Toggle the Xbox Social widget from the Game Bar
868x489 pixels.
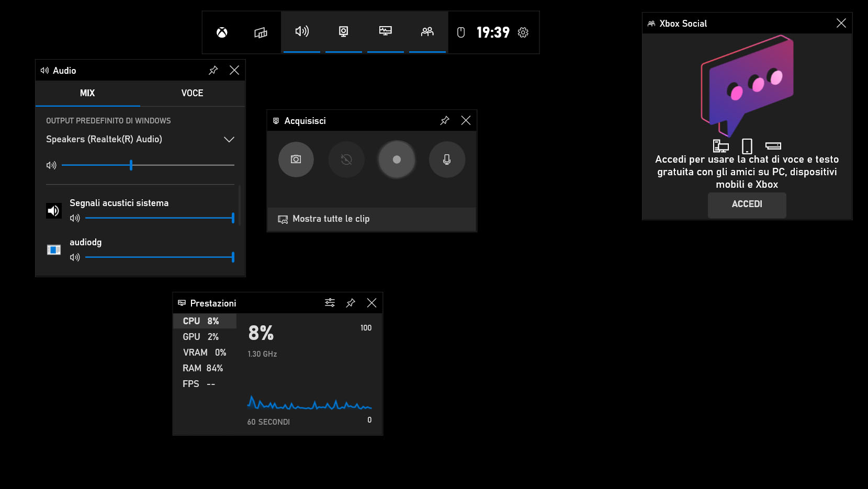427,32
